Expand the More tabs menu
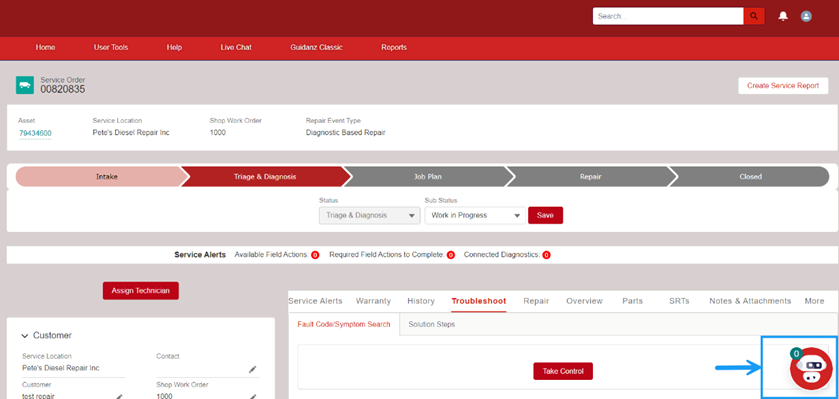 pos(814,301)
